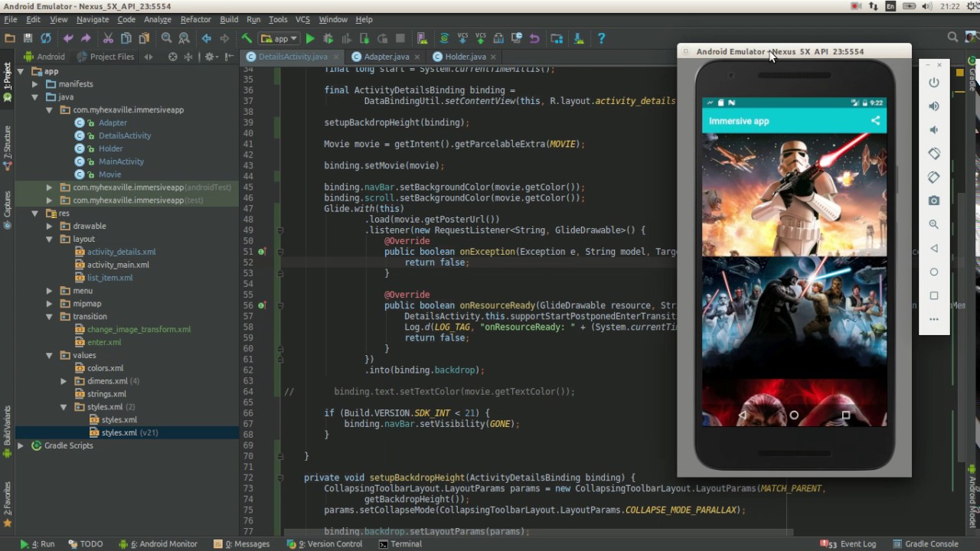Open the Build Variants side tab
This screenshot has height=551, width=980.
[8, 432]
